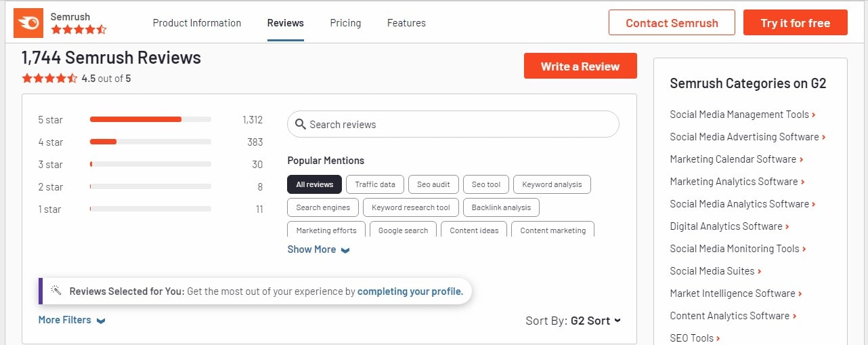
Task: Open Social Media Analytics Software category
Action: click(743, 204)
